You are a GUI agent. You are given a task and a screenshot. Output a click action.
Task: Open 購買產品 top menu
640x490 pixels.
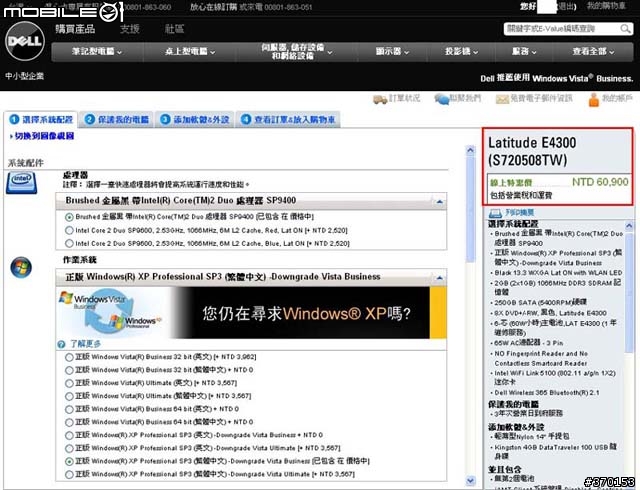click(75, 29)
